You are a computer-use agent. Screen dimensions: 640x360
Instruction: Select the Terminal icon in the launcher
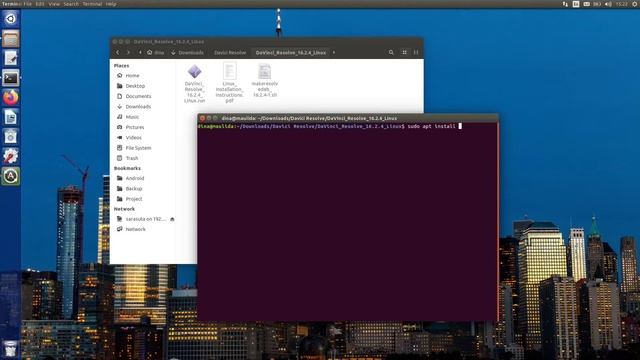click(x=11, y=78)
